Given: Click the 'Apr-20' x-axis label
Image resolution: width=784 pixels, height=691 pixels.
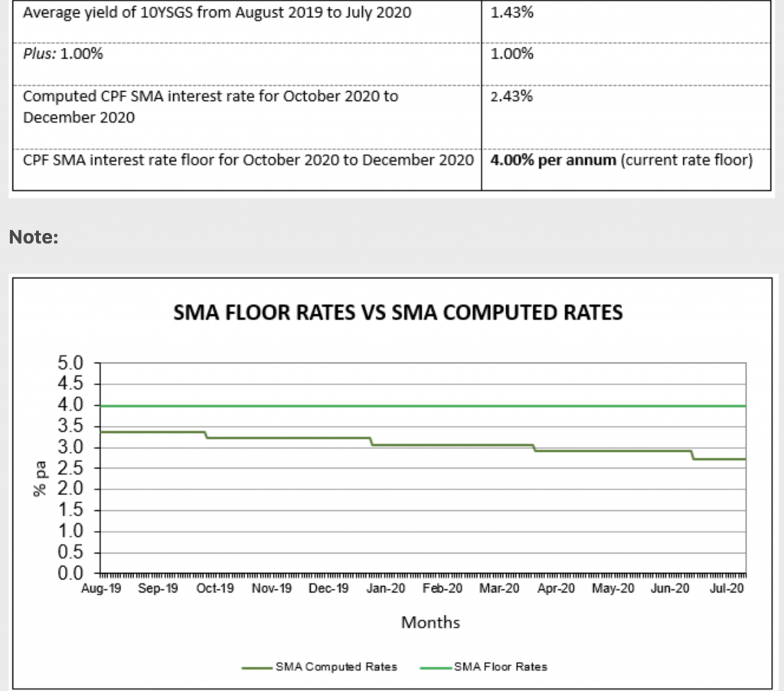Looking at the screenshot, I should pyautogui.click(x=556, y=589).
